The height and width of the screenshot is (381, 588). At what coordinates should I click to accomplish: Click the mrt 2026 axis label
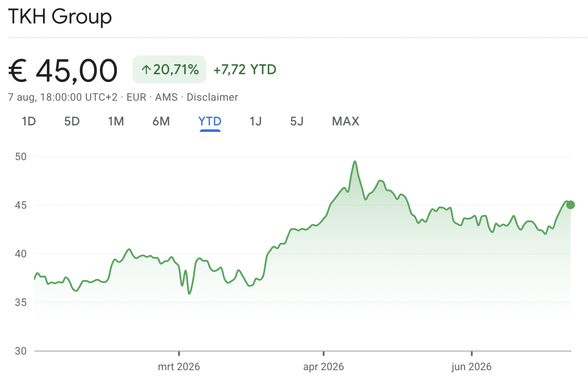pyautogui.click(x=179, y=367)
